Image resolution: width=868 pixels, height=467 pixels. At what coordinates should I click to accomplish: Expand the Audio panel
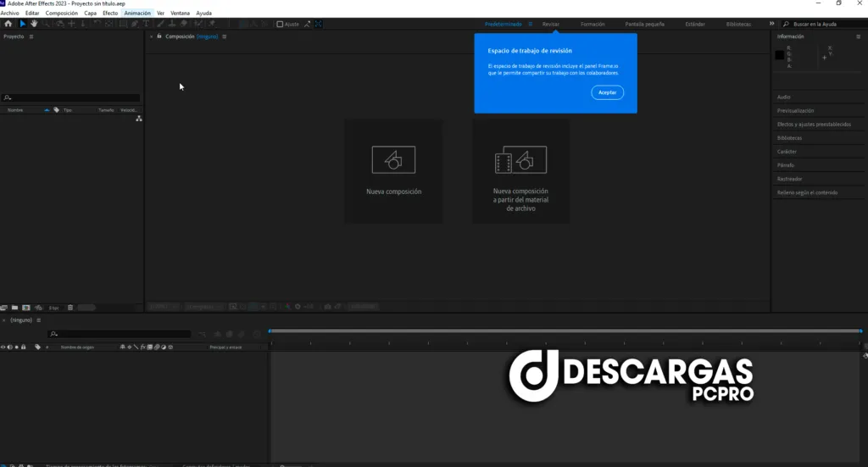point(784,97)
